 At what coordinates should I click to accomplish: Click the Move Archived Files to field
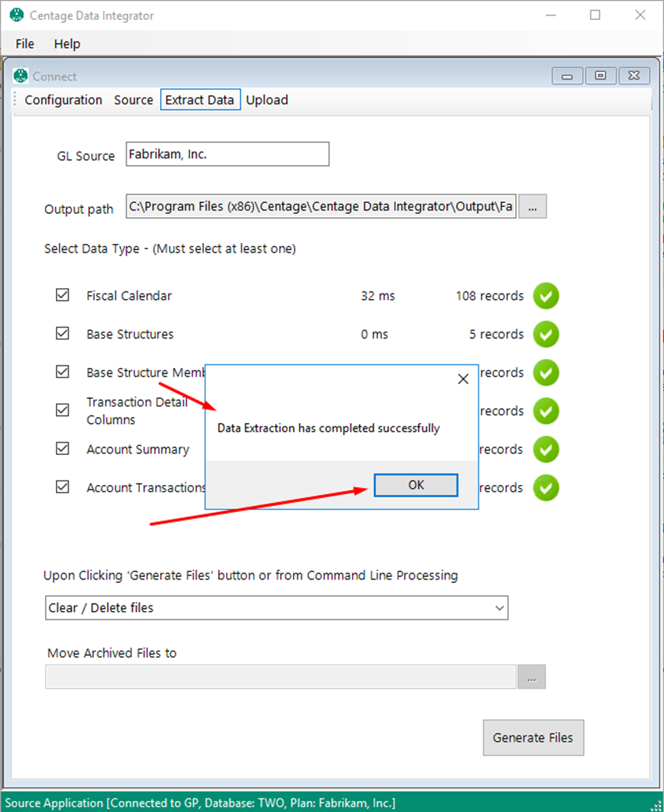point(281,677)
